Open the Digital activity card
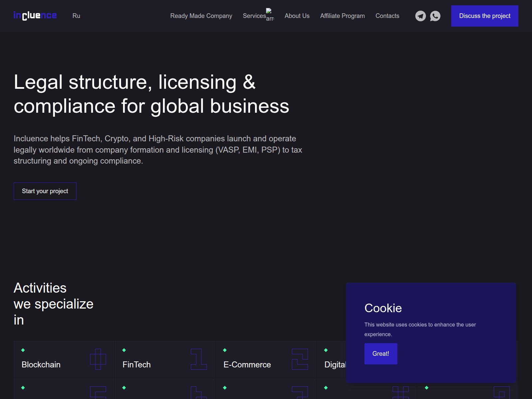Viewport: 532px width, 399px height. click(331, 359)
